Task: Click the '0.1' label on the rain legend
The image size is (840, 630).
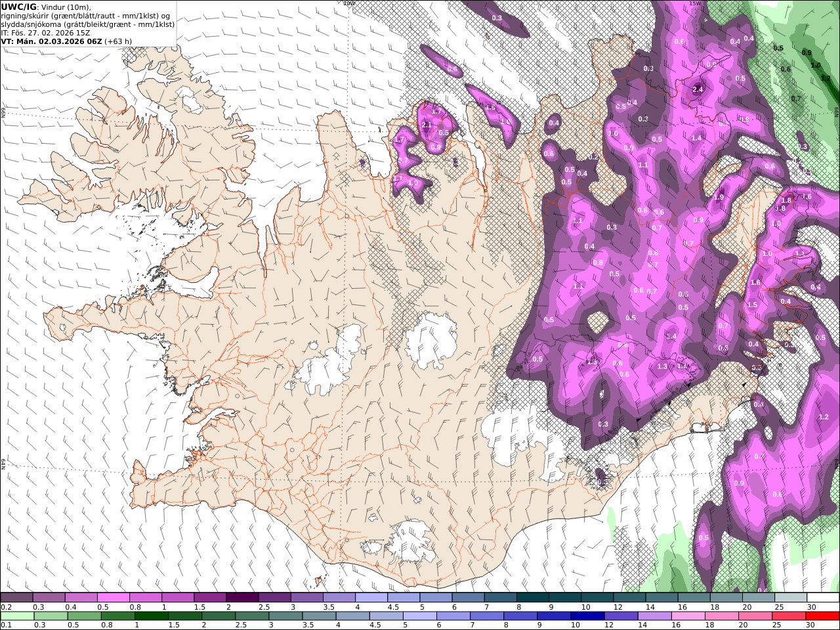Action: tap(7, 625)
